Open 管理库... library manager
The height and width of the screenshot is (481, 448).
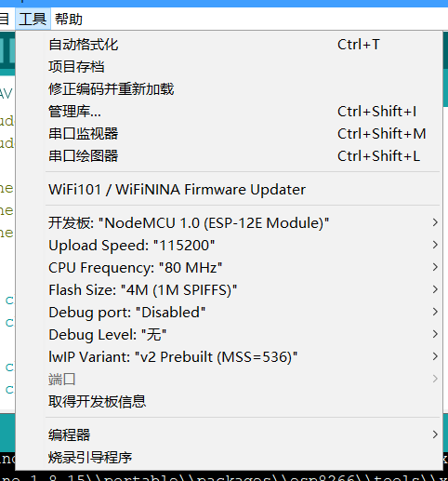229,112
